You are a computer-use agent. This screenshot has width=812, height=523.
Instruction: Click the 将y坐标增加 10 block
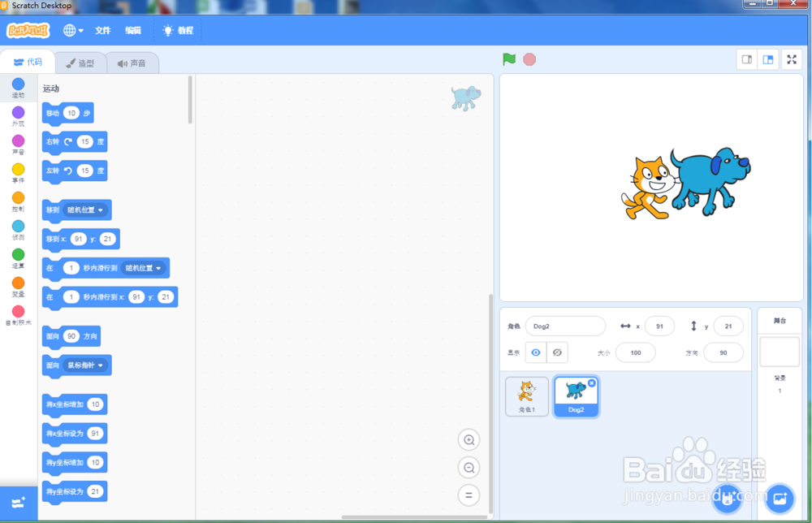point(75,463)
